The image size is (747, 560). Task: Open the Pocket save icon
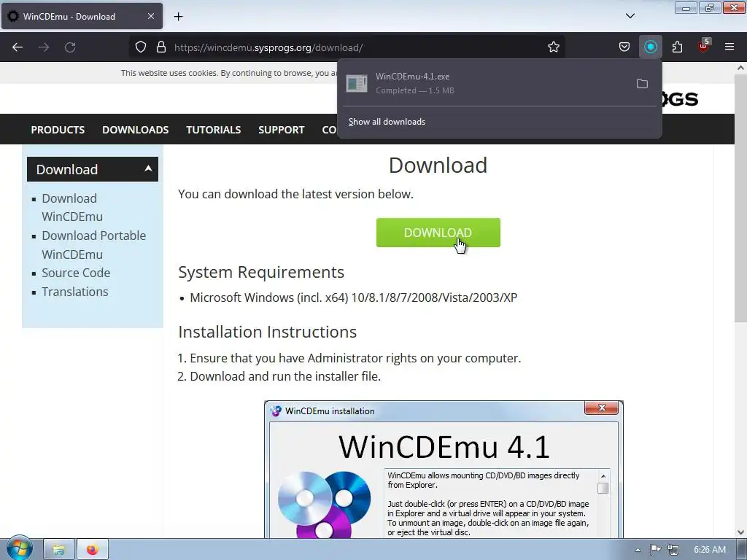pyautogui.click(x=624, y=47)
